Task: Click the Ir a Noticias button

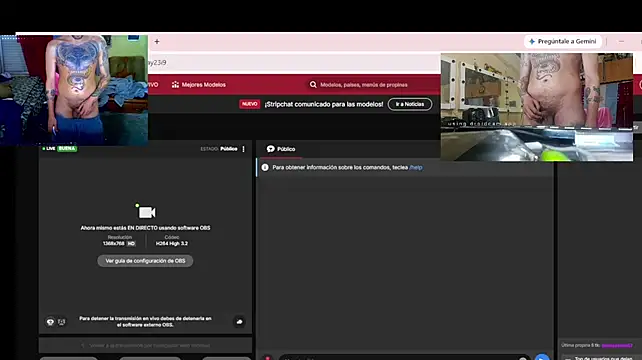Action: (x=410, y=104)
